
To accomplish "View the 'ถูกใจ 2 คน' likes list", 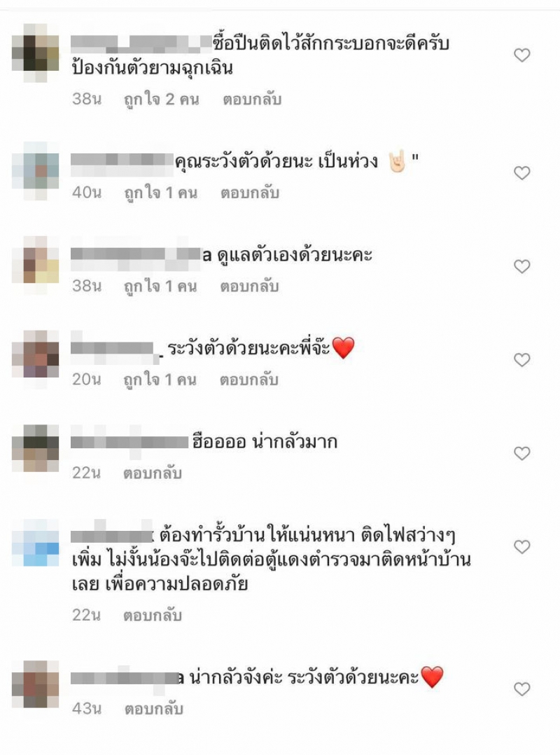I will pyautogui.click(x=161, y=99).
